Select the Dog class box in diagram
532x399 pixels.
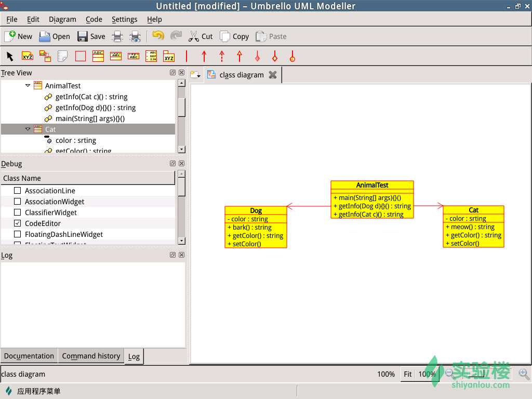(256, 227)
